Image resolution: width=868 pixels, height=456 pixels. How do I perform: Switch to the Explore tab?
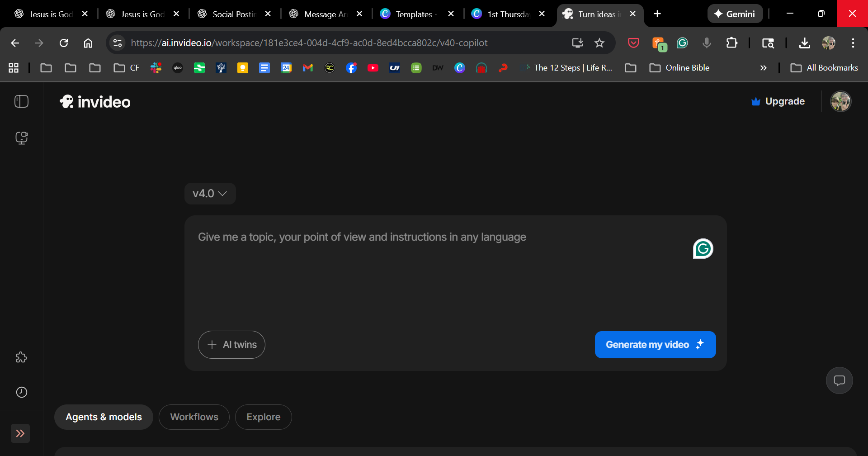(263, 417)
